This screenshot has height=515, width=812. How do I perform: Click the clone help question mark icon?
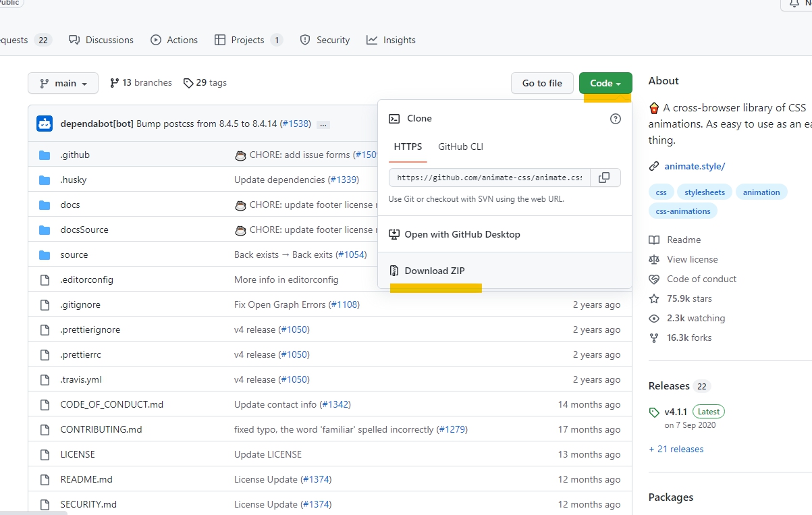pyautogui.click(x=615, y=118)
